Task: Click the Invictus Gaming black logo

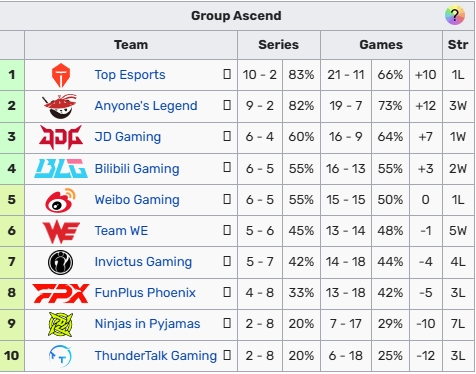Action: click(x=61, y=262)
